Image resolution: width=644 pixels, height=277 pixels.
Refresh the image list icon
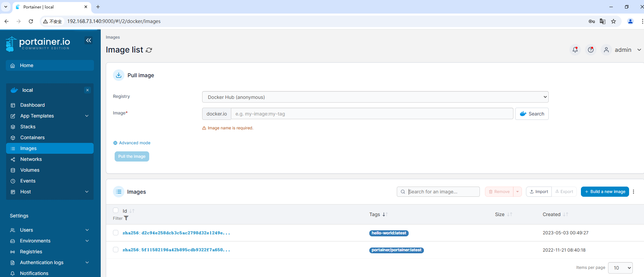point(149,50)
